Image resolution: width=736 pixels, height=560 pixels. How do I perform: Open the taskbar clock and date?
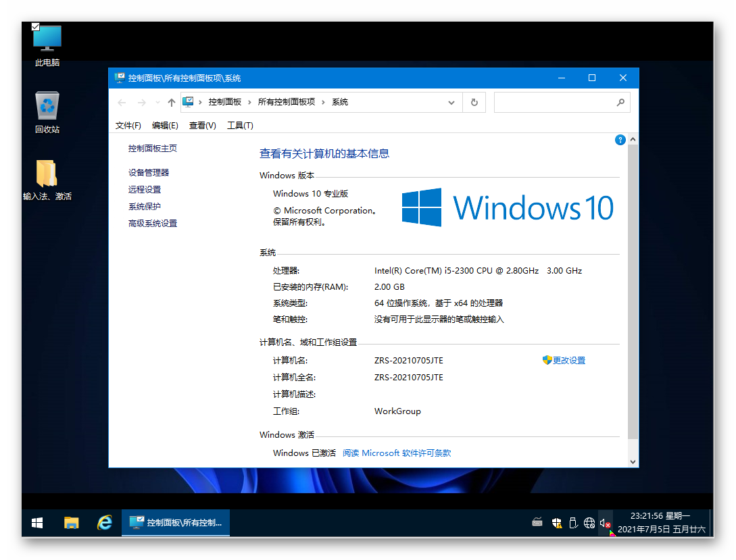661,523
